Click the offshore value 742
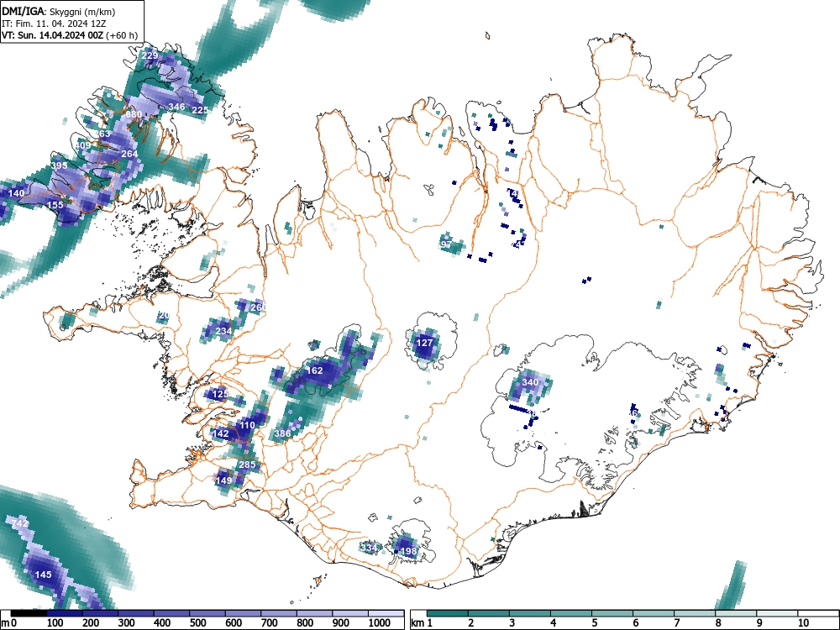 [x=20, y=522]
